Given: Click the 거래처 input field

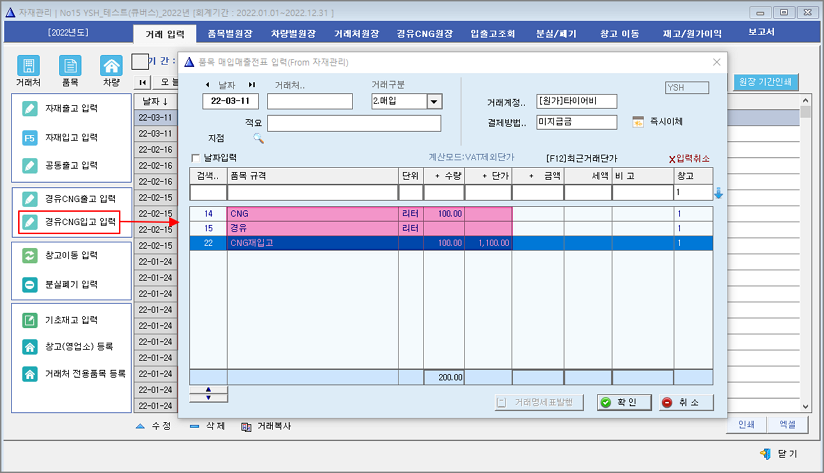Looking at the screenshot, I should (x=310, y=101).
